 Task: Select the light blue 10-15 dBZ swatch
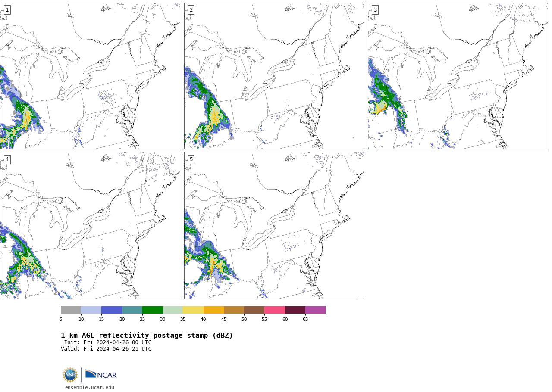click(x=91, y=310)
